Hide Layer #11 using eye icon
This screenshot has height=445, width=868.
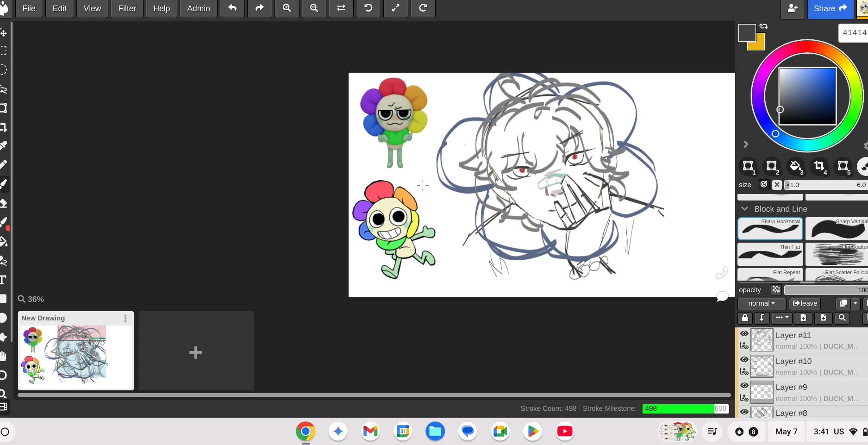(744, 333)
